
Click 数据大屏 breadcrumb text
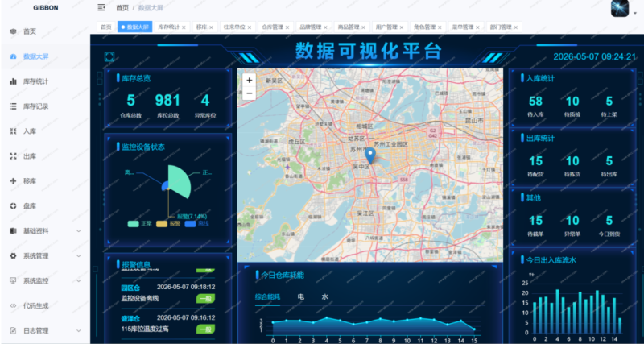[x=151, y=8]
